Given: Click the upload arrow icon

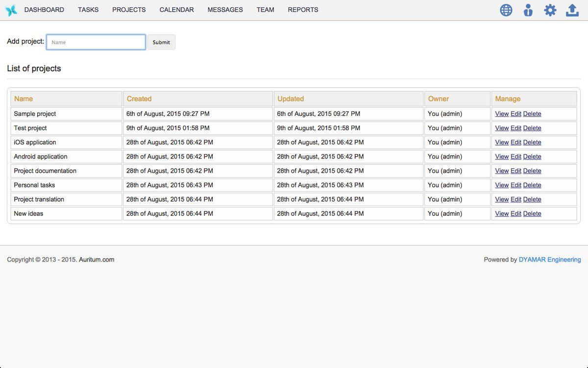Looking at the screenshot, I should pyautogui.click(x=572, y=10).
